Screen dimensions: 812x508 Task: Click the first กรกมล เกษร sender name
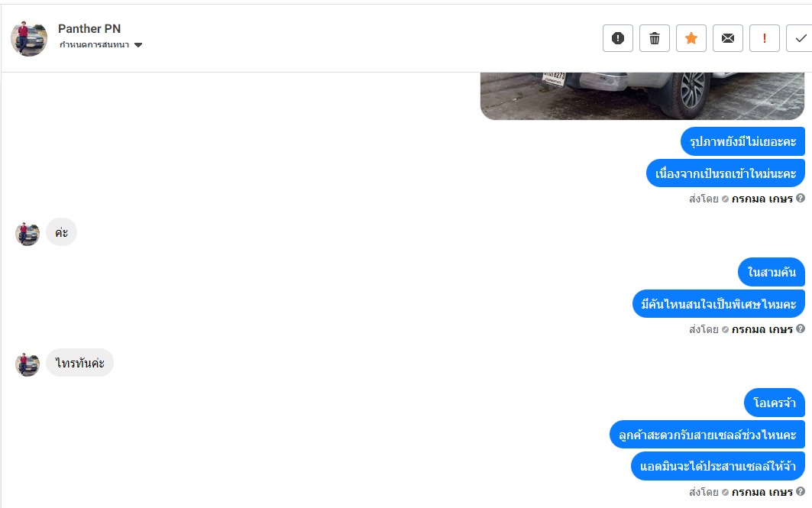762,199
